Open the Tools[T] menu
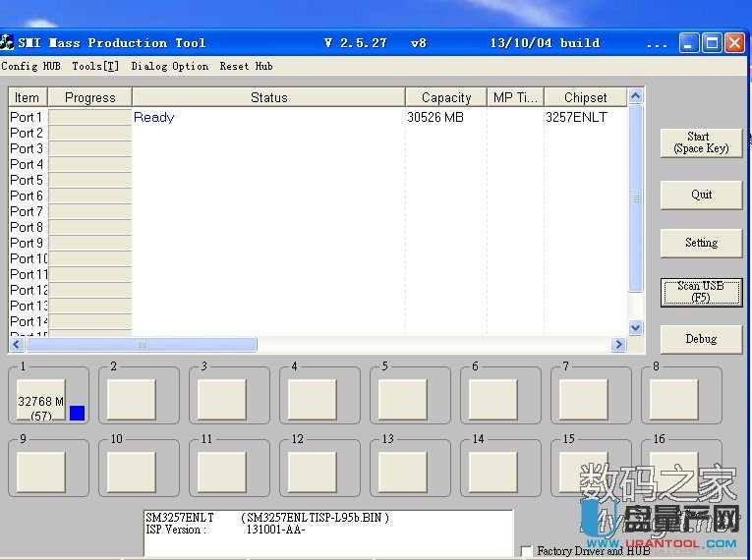This screenshot has width=752, height=560. [x=95, y=67]
